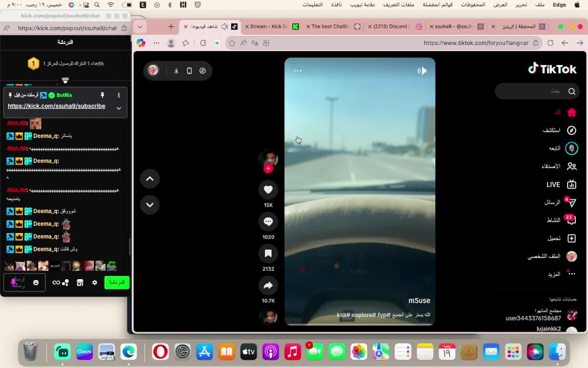Open the ملف menu in menu bar

tap(540, 5)
